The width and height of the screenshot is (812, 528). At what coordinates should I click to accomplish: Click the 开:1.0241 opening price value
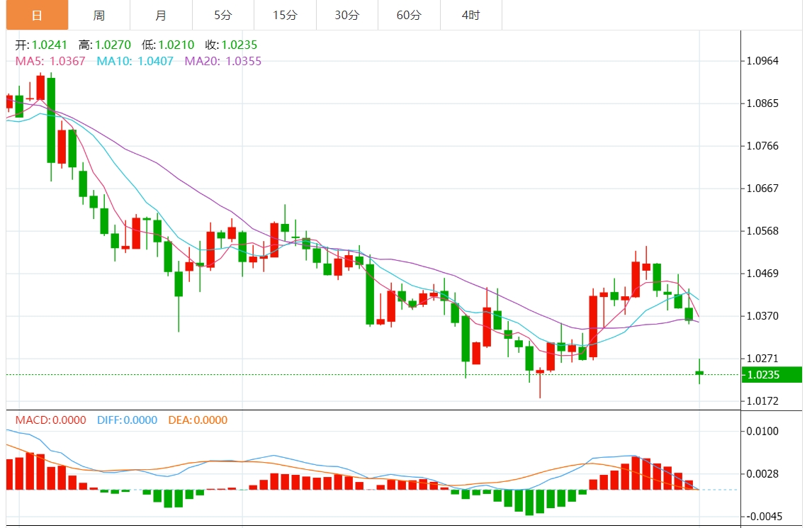41,45
